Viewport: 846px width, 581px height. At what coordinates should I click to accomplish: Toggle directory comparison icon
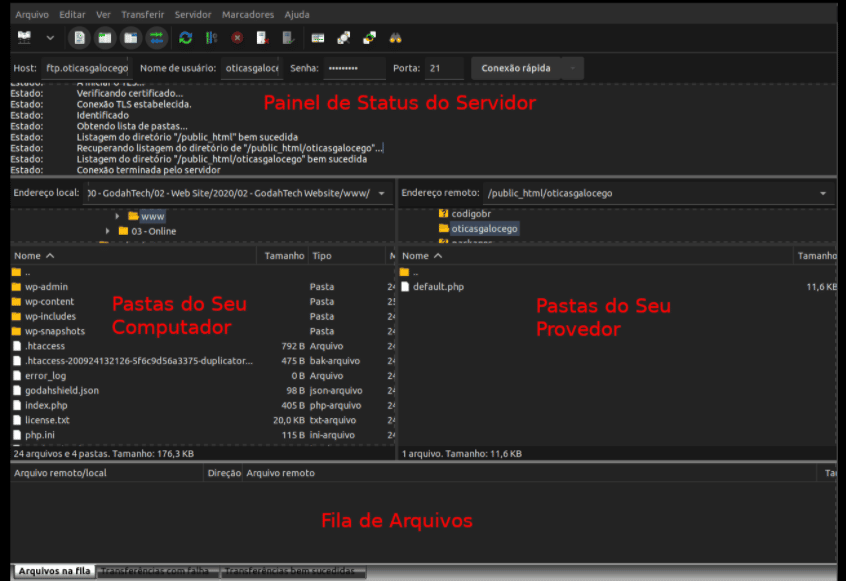344,38
